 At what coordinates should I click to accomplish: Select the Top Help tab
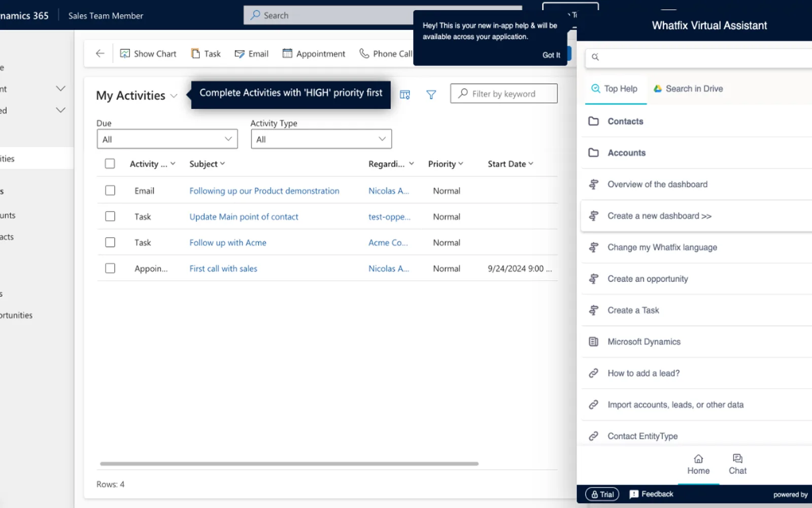[x=615, y=89]
